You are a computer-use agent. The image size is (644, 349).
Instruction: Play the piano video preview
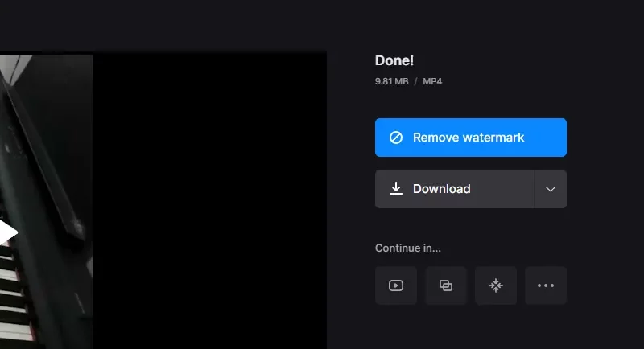pyautogui.click(x=7, y=232)
